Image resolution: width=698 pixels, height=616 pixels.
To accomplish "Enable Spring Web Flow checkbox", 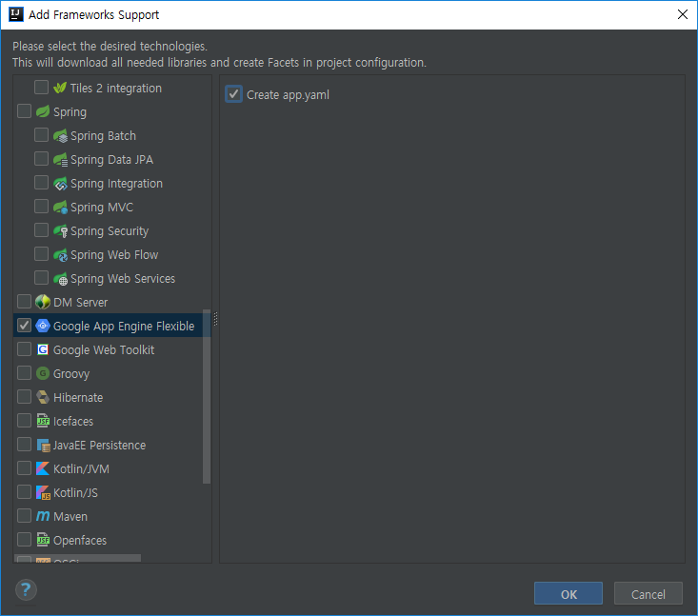I will click(x=41, y=254).
